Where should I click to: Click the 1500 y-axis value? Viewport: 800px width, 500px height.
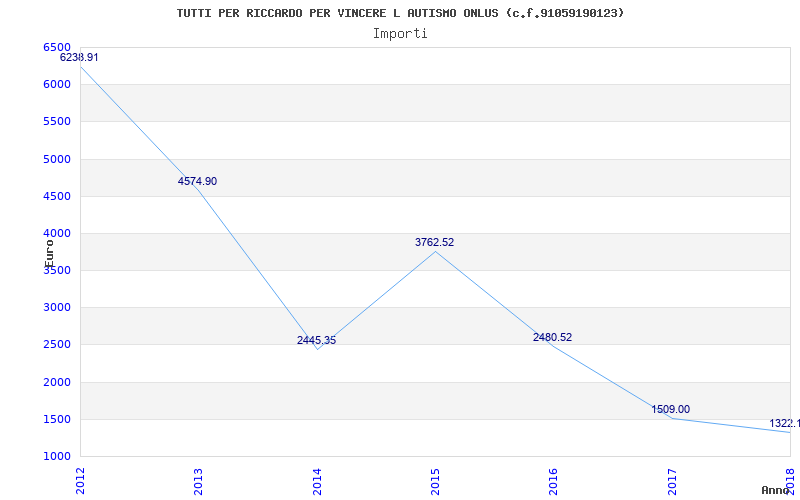click(57, 419)
